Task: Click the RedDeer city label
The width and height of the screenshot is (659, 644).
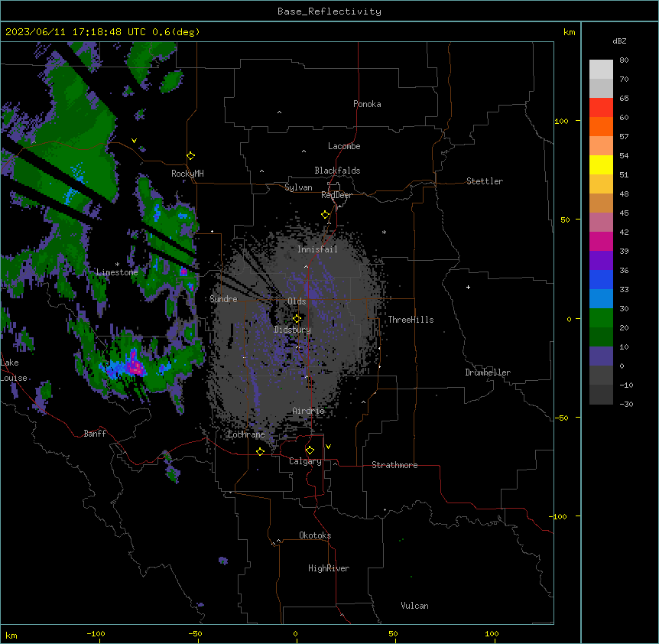Action: [336, 195]
